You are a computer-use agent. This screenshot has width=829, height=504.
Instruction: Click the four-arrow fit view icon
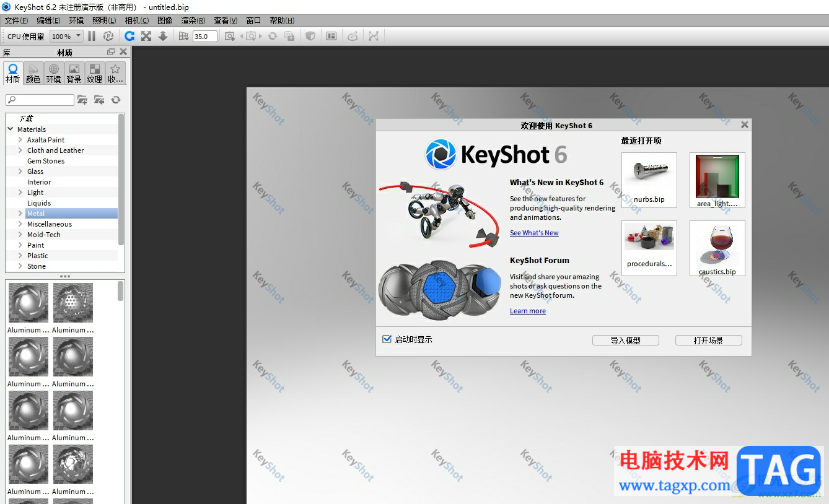146,37
